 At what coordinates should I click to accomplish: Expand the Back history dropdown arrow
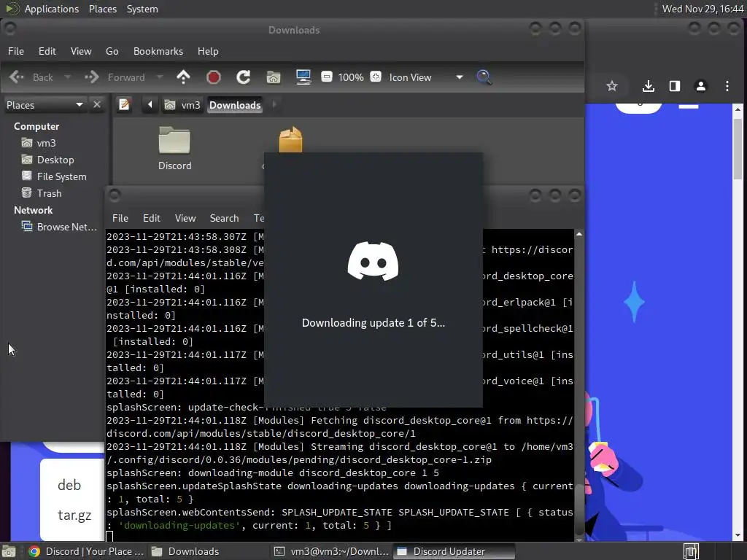tap(68, 77)
